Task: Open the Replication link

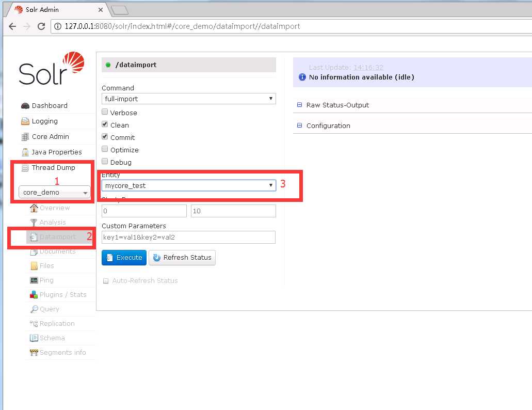Action: [x=57, y=324]
